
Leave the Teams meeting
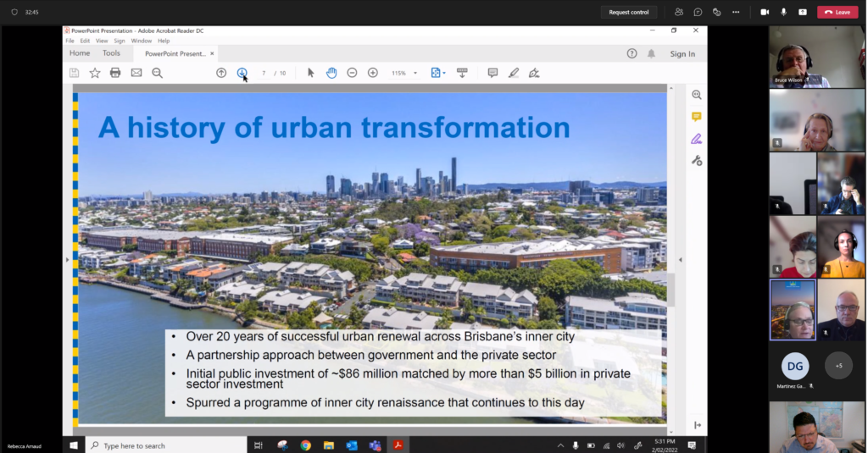coord(837,12)
